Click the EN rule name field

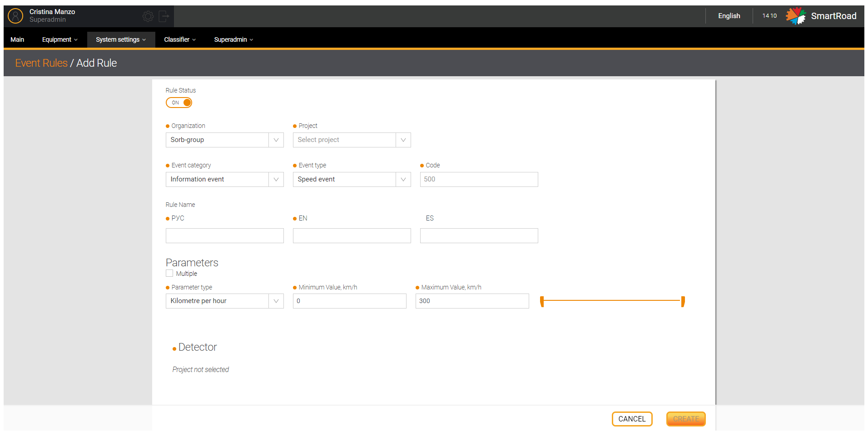click(352, 235)
